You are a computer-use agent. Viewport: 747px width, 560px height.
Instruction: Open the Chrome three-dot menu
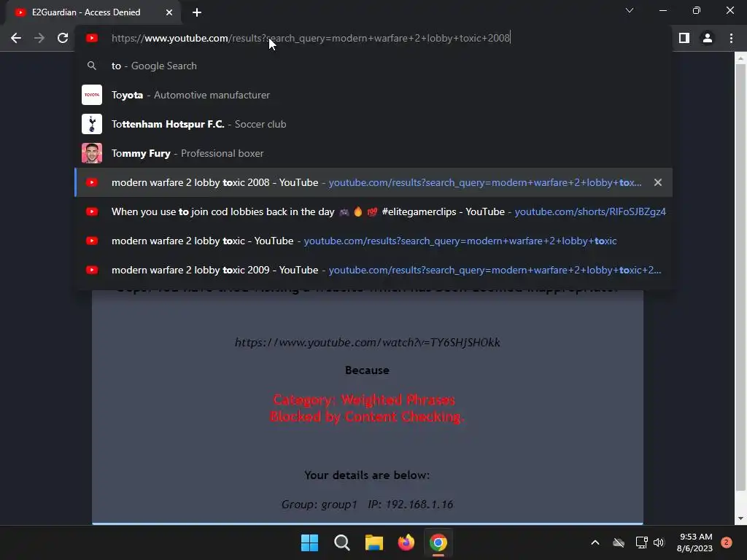point(731,38)
